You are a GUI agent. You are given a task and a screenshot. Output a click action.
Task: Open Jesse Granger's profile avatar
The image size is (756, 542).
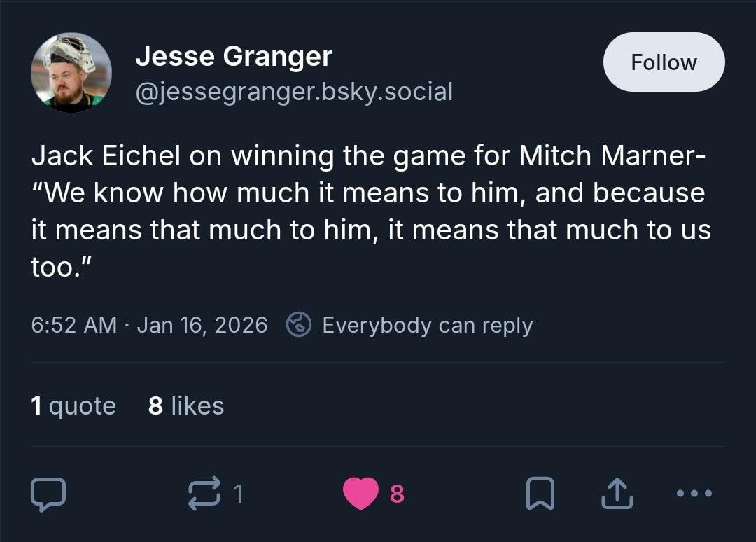pos(71,72)
